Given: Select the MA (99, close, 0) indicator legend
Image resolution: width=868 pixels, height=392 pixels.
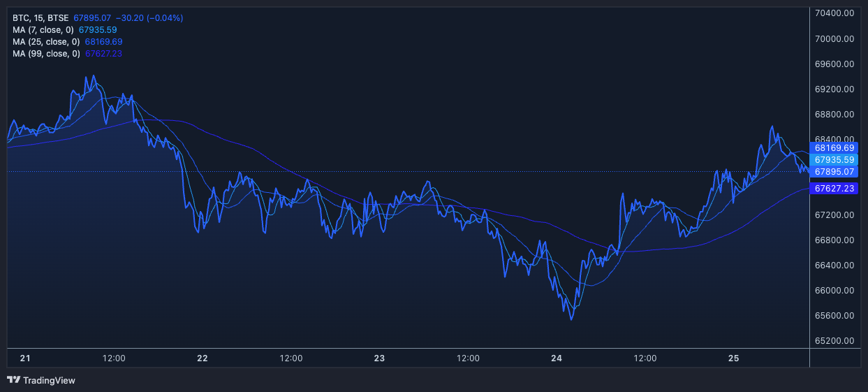Looking at the screenshot, I should 47,54.
